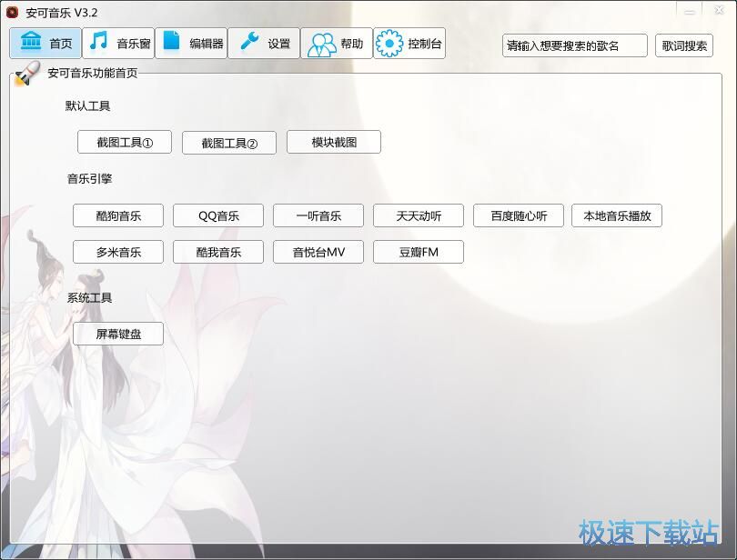Open the 屏幕键盘 on-screen keyboard

coord(118,334)
